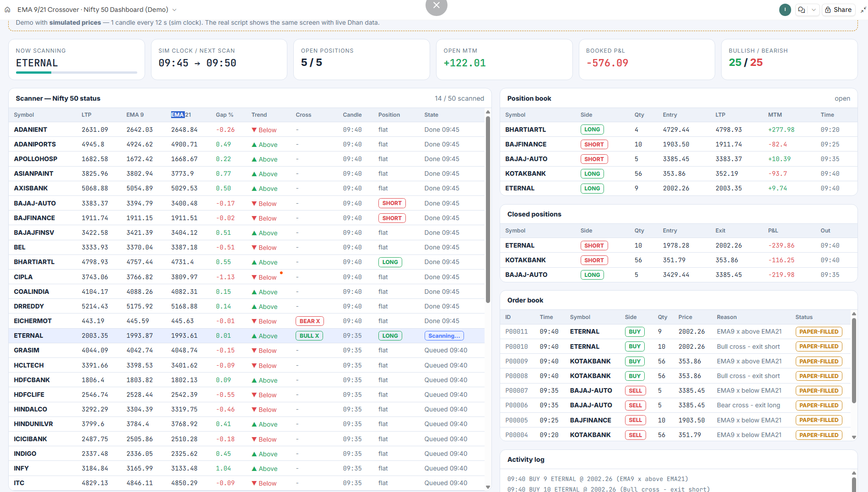
Task: Select the ADANIPORTS scanner row symbol
Action: pyautogui.click(x=35, y=144)
